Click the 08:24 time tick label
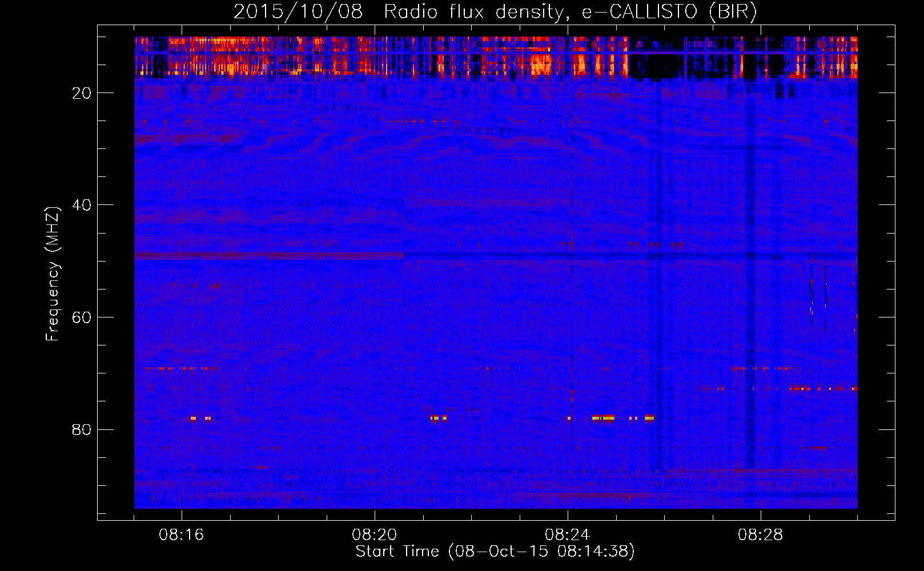The width and height of the screenshot is (924, 571). pos(568,535)
